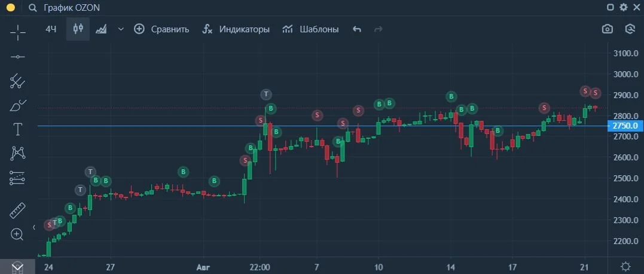Screen dimensions: 644x274
Task: Click the blue 2750.0 price level label
Action: [625, 126]
